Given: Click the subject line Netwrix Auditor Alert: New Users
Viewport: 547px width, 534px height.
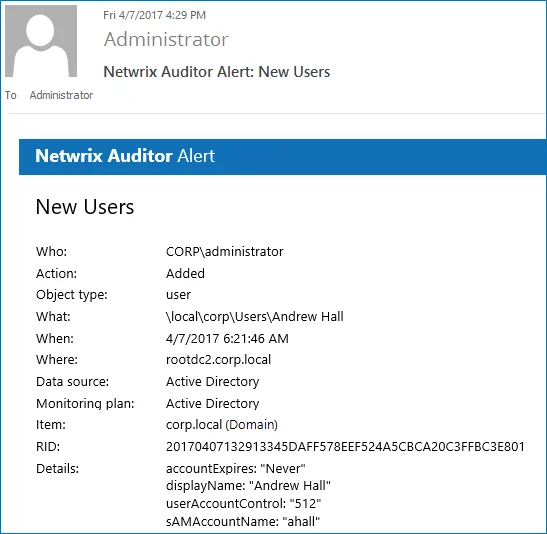Looking at the screenshot, I should pos(217,72).
